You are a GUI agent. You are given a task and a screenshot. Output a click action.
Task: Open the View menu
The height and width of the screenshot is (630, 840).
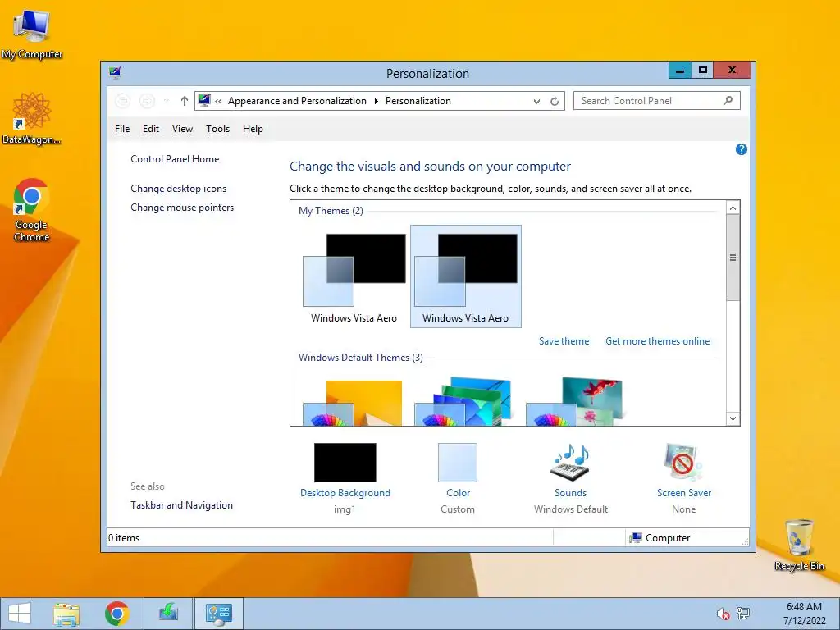[x=182, y=129]
